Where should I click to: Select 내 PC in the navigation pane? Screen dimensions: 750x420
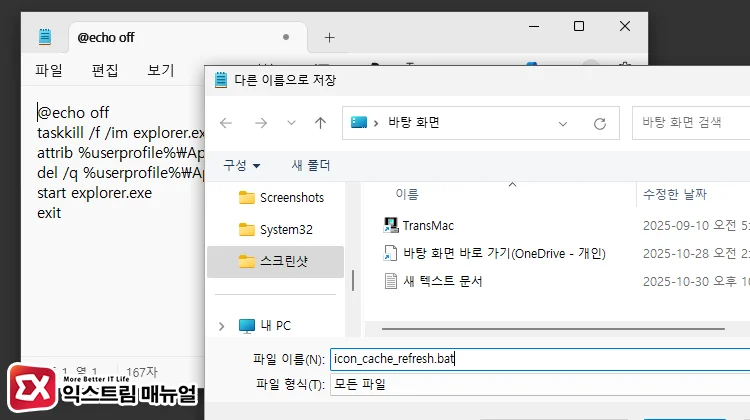click(276, 326)
